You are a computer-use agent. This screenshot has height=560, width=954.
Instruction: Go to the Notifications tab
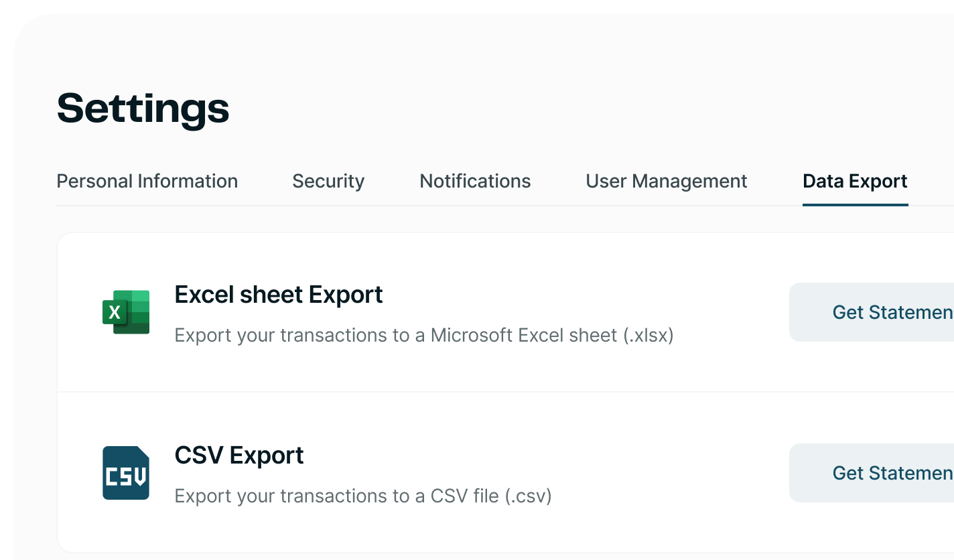[474, 181]
